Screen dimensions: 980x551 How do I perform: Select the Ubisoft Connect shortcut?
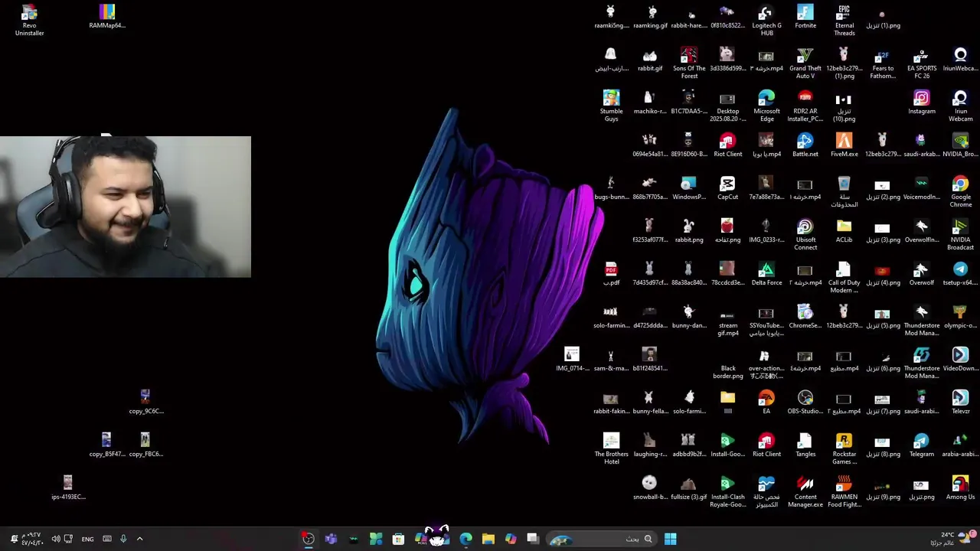(x=805, y=235)
